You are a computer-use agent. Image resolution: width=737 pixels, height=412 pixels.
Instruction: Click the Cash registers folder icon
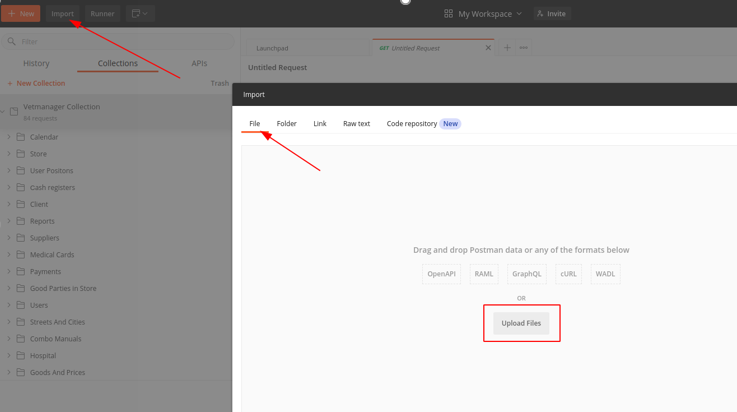tap(21, 187)
